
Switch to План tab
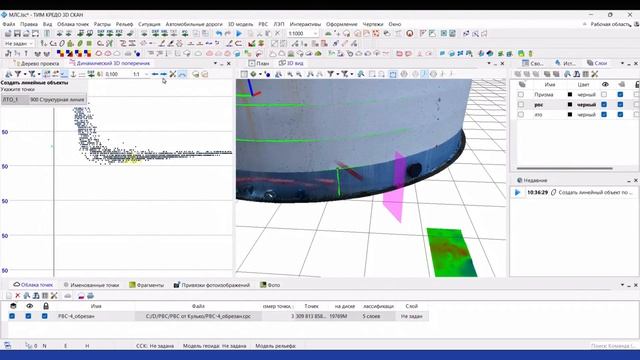coord(259,63)
